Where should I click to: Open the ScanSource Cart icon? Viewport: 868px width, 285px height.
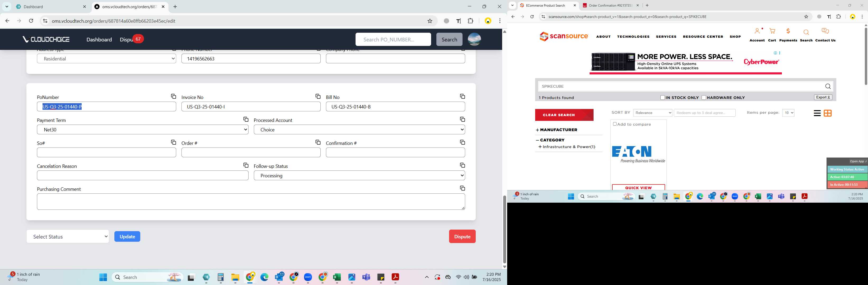(x=772, y=31)
